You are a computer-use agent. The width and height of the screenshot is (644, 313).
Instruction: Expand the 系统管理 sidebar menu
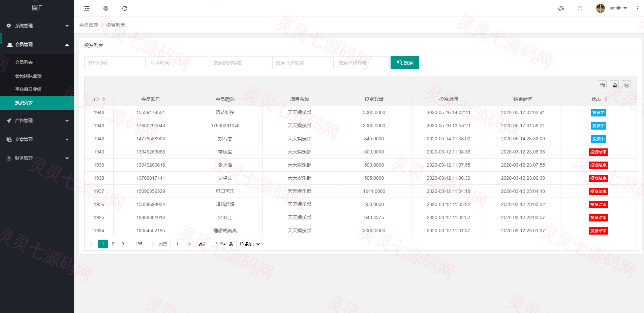[x=37, y=26]
